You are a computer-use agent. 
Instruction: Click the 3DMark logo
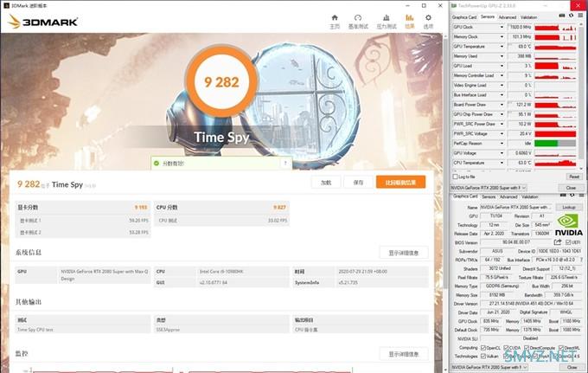click(x=42, y=22)
